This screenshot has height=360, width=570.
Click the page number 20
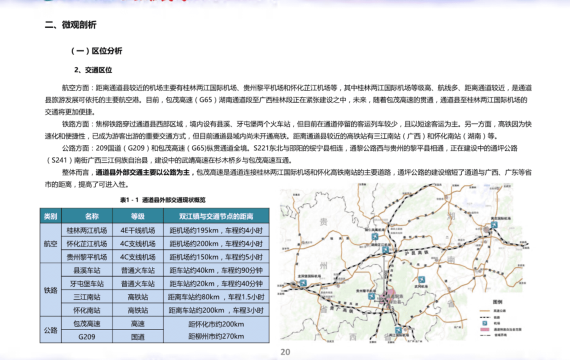285,352
